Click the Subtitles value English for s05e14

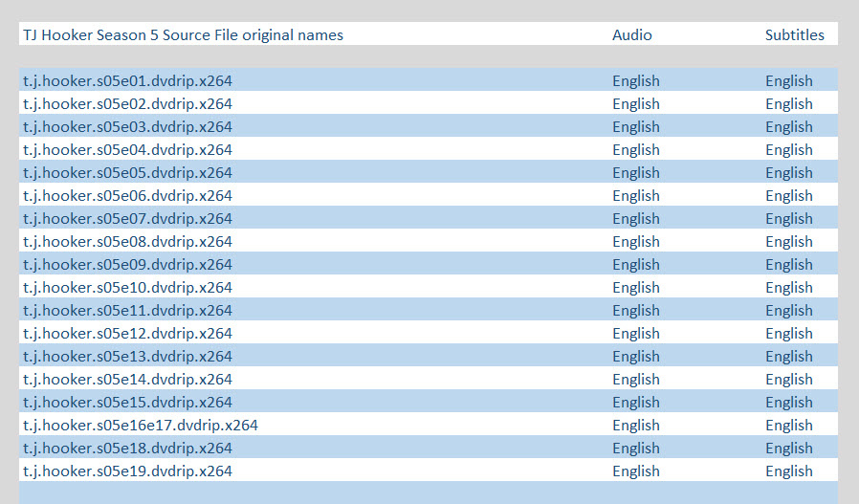pos(789,381)
